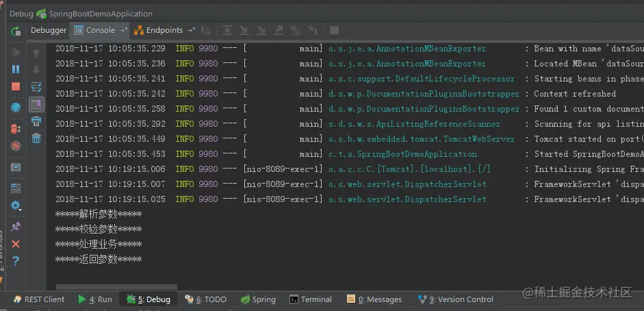Close the debug tab with the red X
The width and height of the screenshot is (644, 311).
16,244
